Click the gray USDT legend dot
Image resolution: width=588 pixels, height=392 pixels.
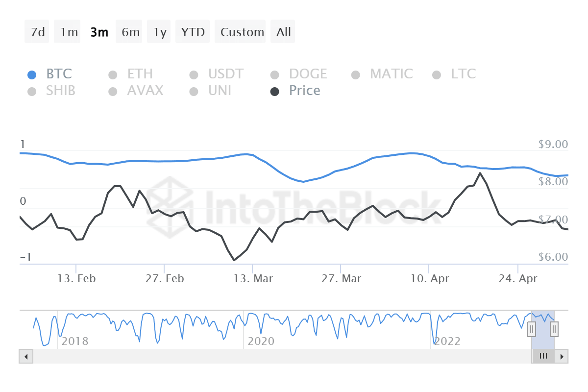[193, 74]
